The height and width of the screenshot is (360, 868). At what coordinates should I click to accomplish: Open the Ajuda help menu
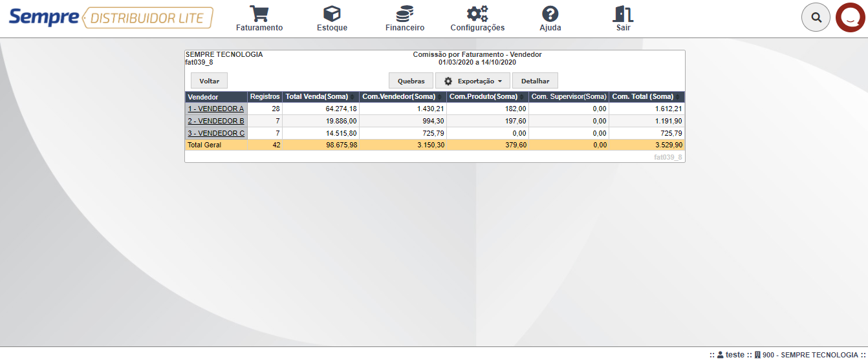click(x=550, y=19)
